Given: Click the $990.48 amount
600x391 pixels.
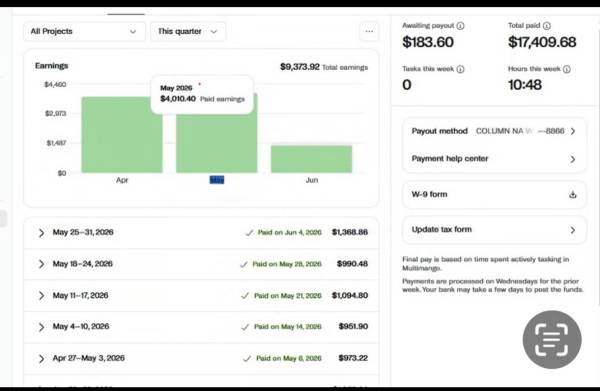Looking at the screenshot, I should pos(352,264).
